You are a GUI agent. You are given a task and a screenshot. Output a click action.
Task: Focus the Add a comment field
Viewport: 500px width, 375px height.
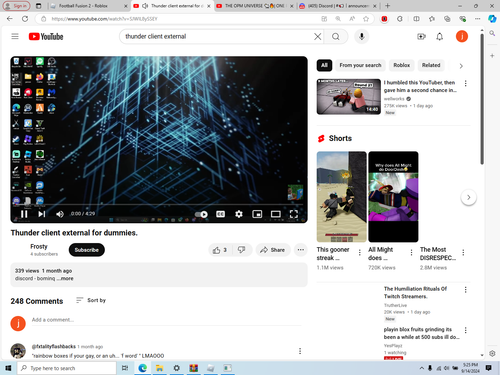point(167,320)
